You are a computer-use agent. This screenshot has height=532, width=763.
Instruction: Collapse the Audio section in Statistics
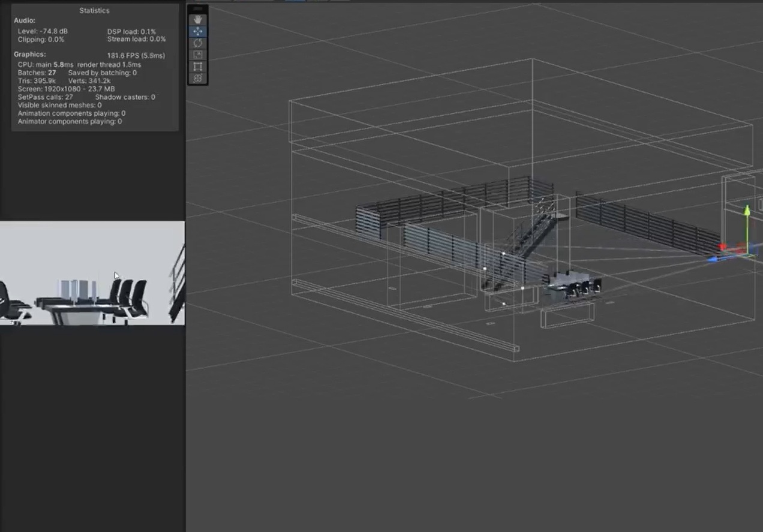[x=24, y=20]
